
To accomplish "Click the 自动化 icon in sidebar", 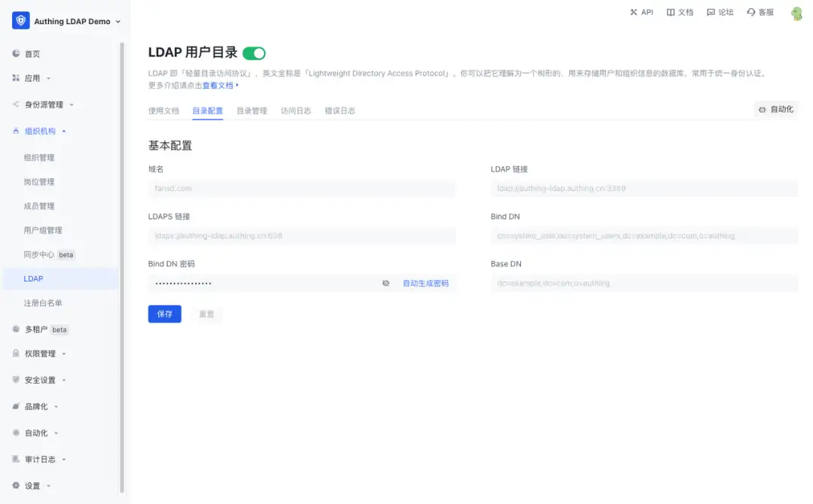I will [x=16, y=433].
